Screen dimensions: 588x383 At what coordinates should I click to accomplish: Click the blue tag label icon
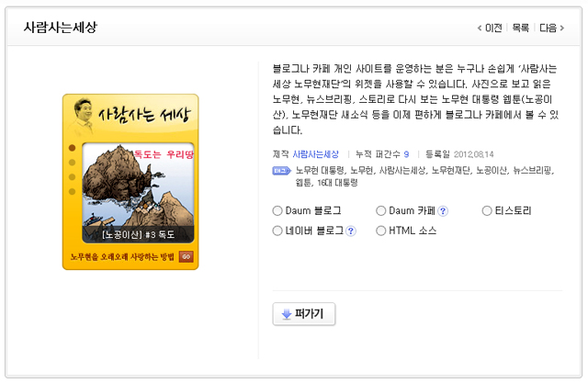tap(281, 171)
